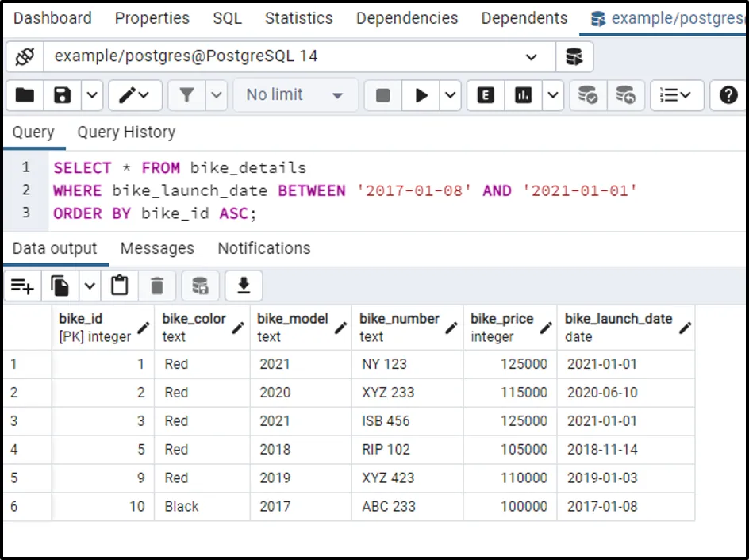Click the Open File folder icon

point(25,95)
